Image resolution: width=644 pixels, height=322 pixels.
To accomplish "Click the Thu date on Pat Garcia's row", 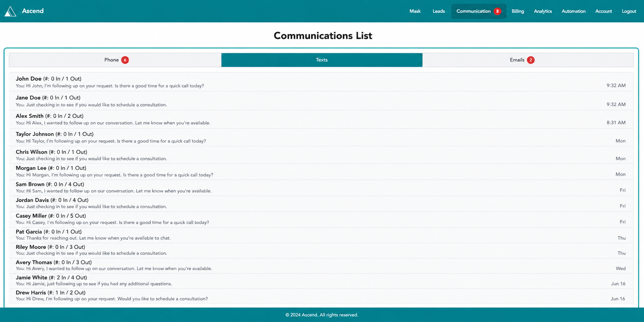I will [x=621, y=238].
